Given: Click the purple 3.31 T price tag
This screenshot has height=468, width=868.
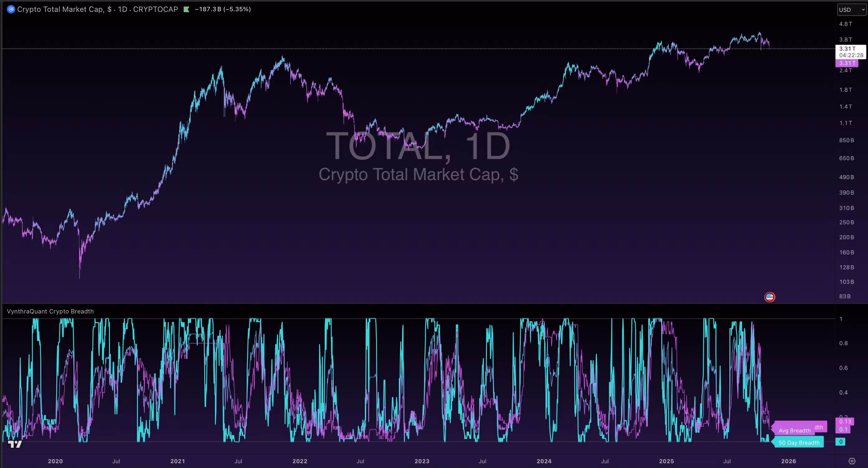Looking at the screenshot, I should pyautogui.click(x=847, y=63).
